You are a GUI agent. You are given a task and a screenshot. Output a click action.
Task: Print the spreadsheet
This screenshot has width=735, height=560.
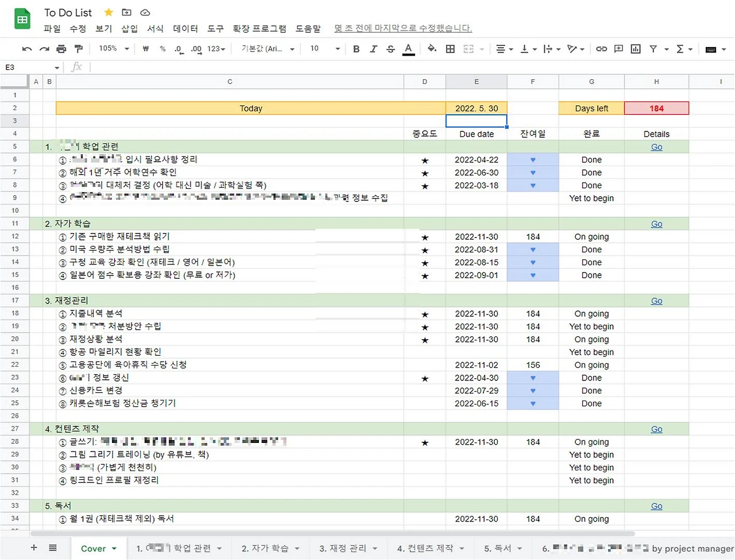[61, 49]
